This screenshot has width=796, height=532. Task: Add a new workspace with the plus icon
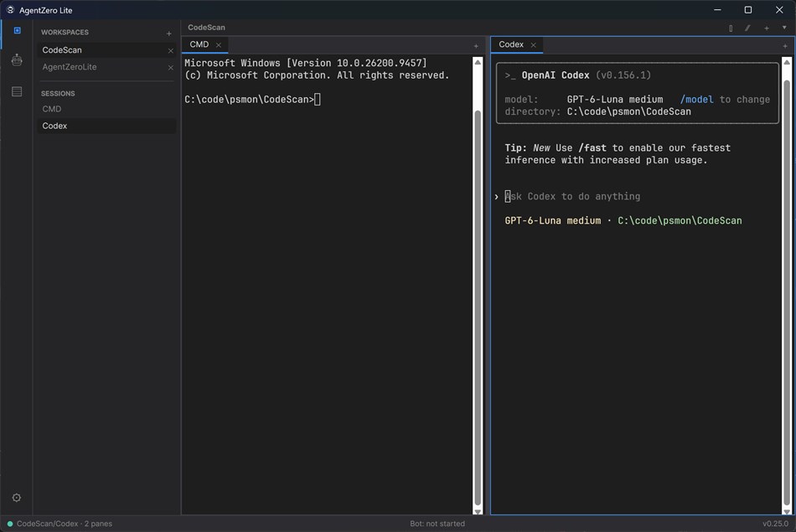(169, 34)
